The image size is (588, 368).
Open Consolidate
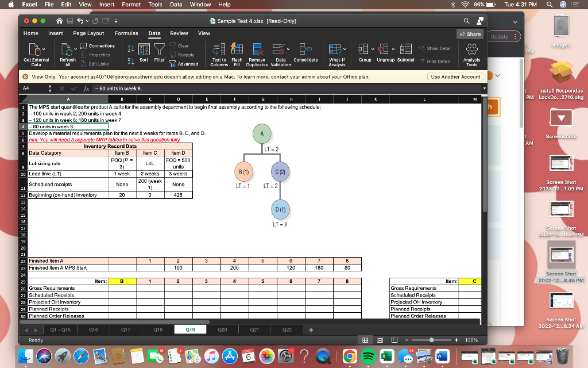tap(305, 54)
